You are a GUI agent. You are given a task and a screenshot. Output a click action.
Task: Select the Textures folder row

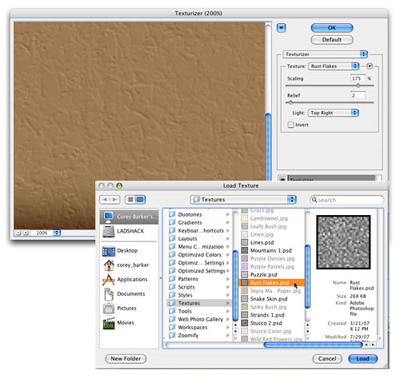[x=199, y=303]
